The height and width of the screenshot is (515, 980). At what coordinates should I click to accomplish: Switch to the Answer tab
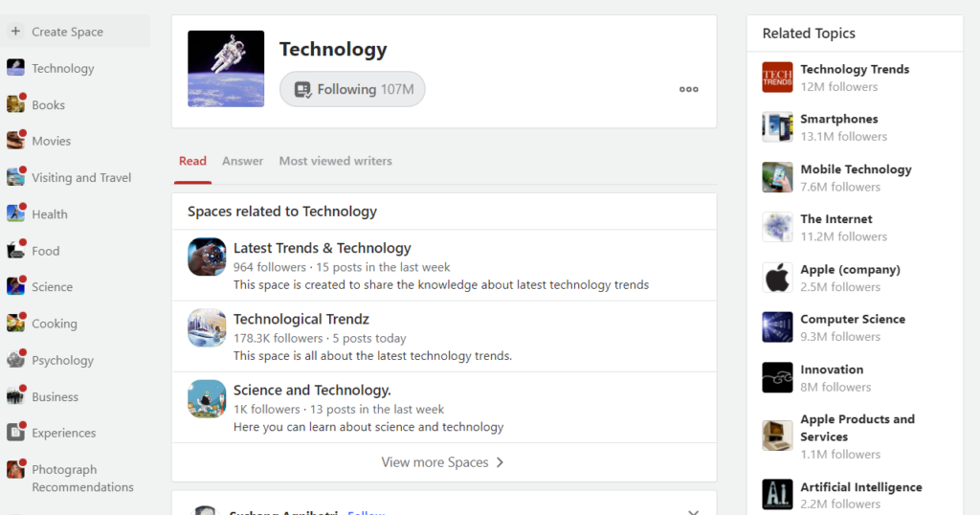pos(242,161)
